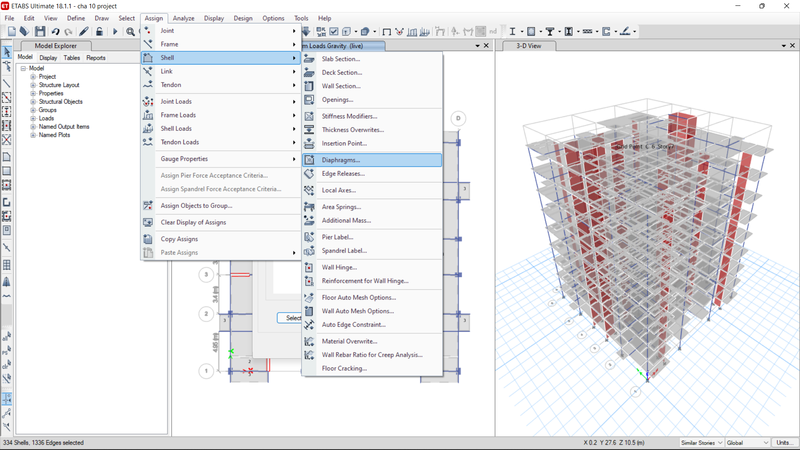This screenshot has width=800, height=450.
Task: Click the Slab Section menu icon
Action: (309, 59)
